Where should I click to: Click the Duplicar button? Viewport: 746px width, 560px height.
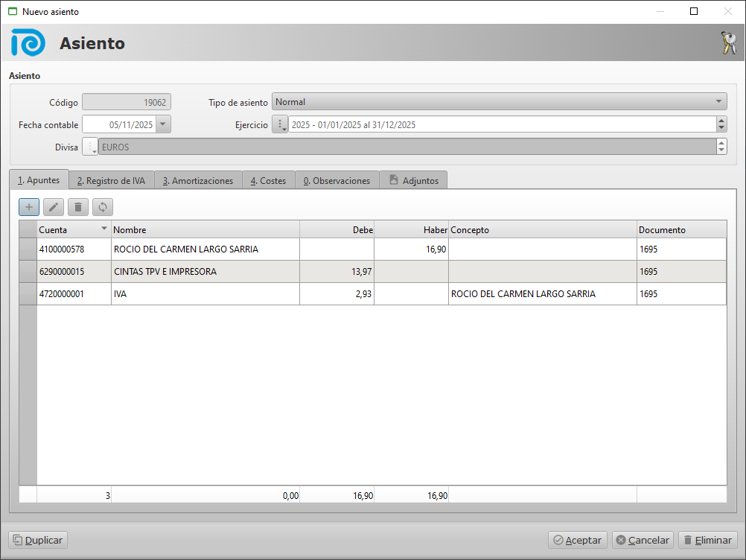point(38,540)
